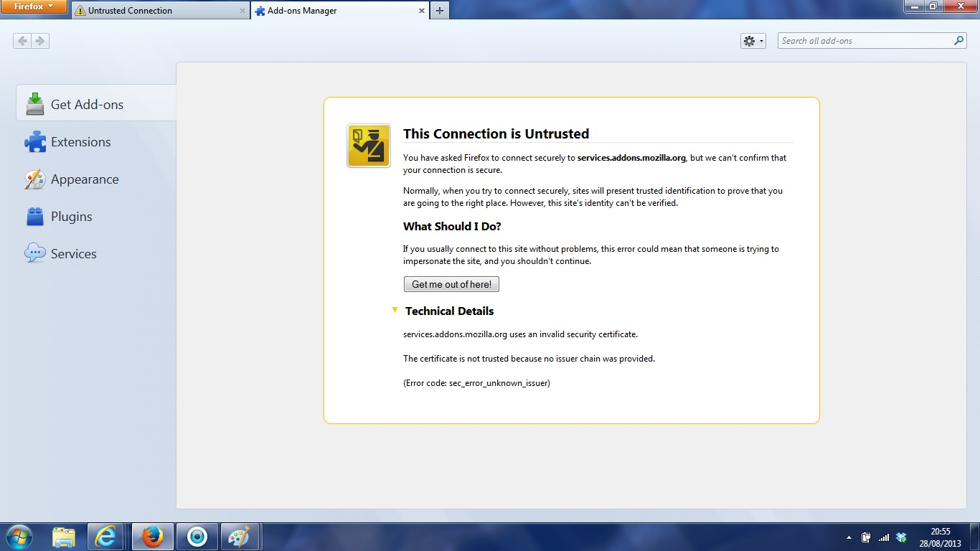Click the blue circular app taskbar icon
The height and width of the screenshot is (551, 980).
tap(197, 537)
